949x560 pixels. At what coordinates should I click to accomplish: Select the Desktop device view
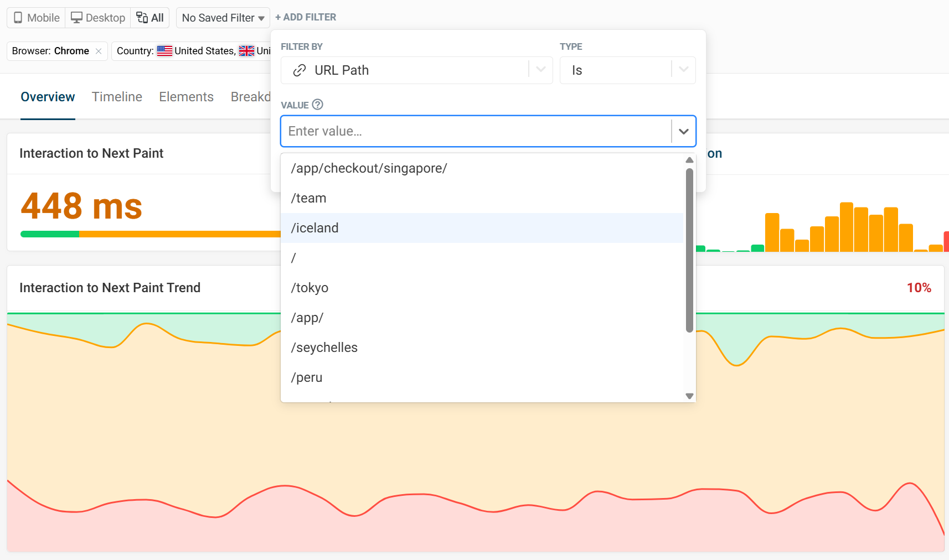tap(98, 18)
